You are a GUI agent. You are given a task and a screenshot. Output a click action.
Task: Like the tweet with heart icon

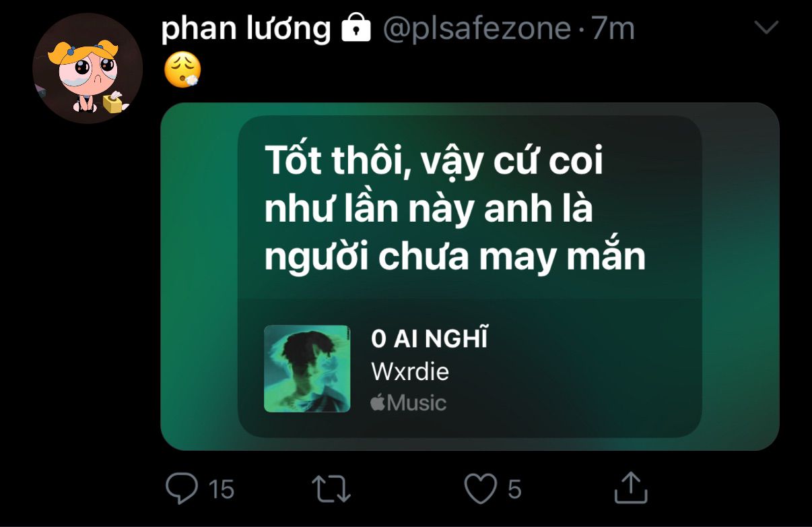coord(481,489)
